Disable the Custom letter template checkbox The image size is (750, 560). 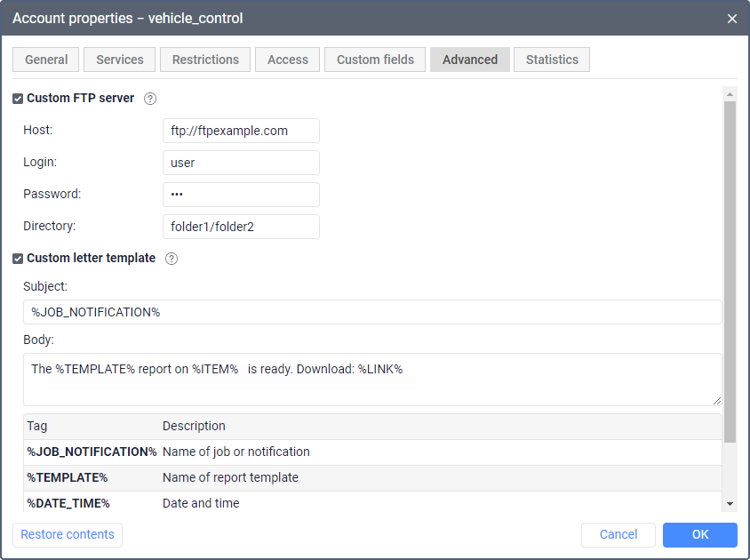tap(18, 259)
